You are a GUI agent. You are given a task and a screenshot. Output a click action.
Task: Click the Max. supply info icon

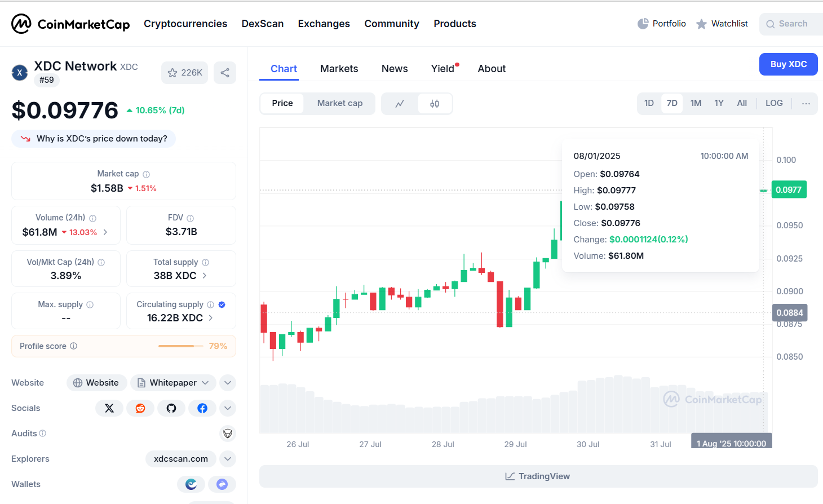pos(90,304)
